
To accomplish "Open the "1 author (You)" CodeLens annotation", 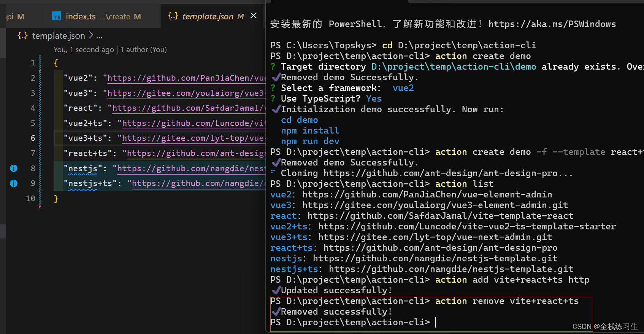I will [143, 49].
